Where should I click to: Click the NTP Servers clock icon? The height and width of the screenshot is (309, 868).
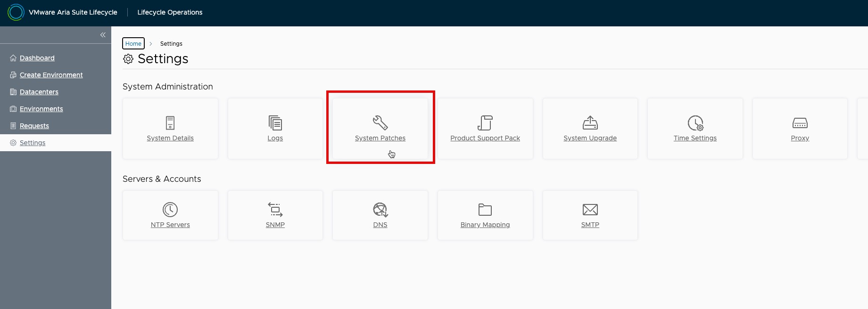click(170, 210)
